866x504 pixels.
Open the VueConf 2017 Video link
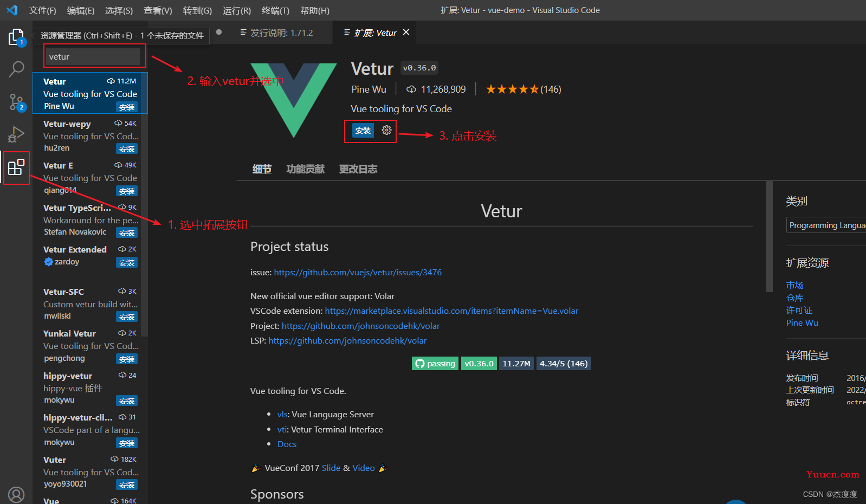(364, 468)
